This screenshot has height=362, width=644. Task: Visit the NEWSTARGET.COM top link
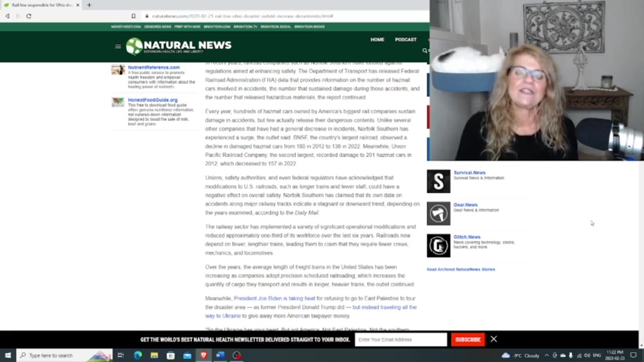click(126, 27)
